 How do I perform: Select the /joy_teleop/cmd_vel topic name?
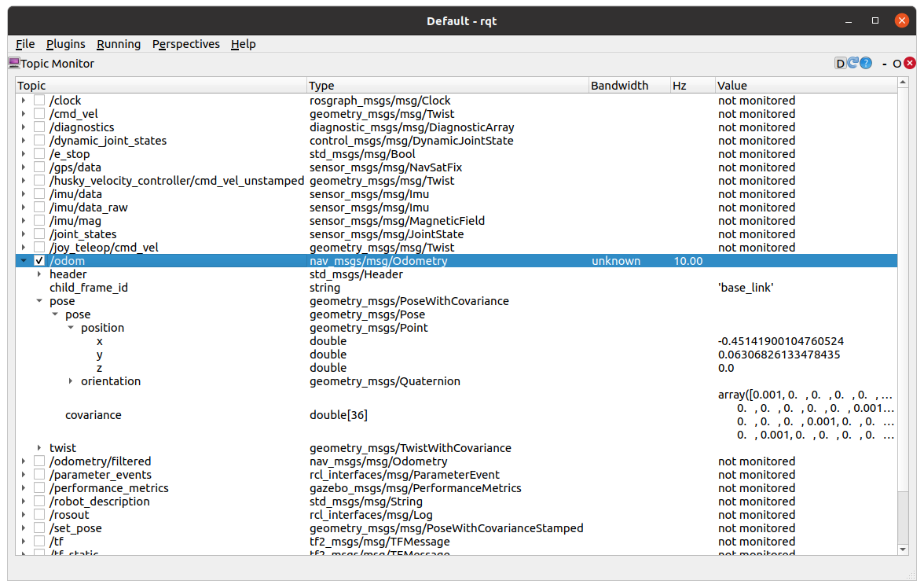(104, 248)
